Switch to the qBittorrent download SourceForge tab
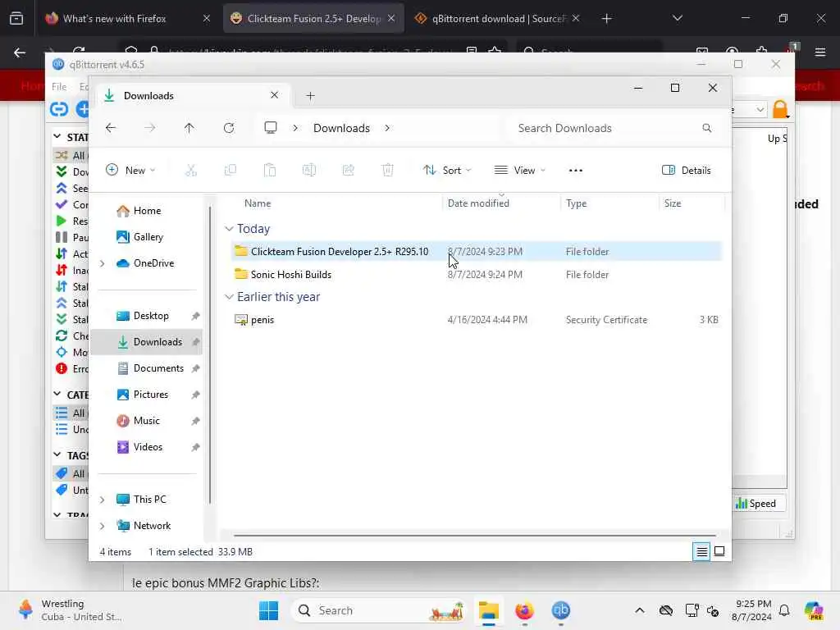The width and height of the screenshot is (840, 630). click(x=496, y=18)
